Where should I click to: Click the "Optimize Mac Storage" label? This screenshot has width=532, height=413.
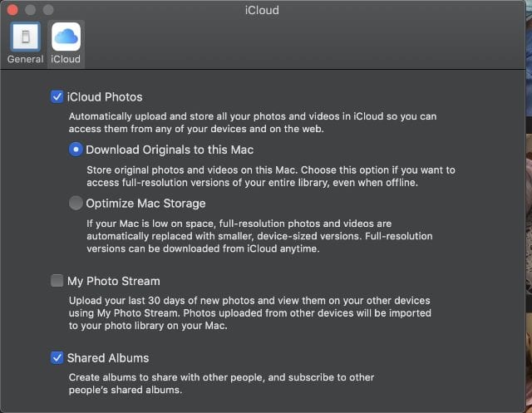click(x=145, y=204)
